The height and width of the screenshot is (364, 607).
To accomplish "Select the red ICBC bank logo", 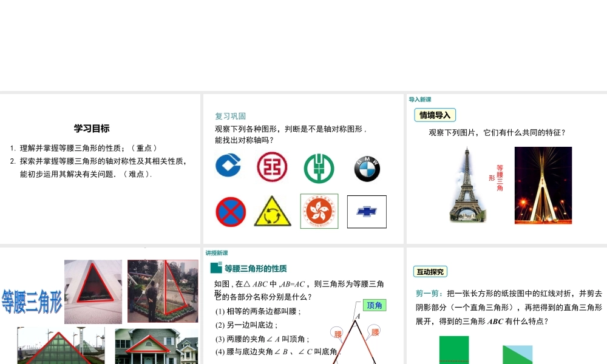I will pyautogui.click(x=272, y=166).
